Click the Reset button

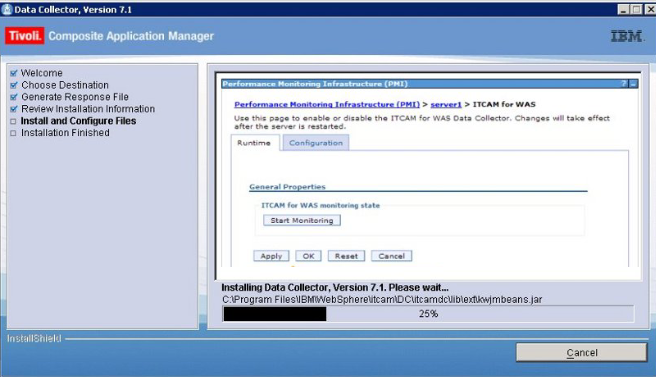[346, 256]
